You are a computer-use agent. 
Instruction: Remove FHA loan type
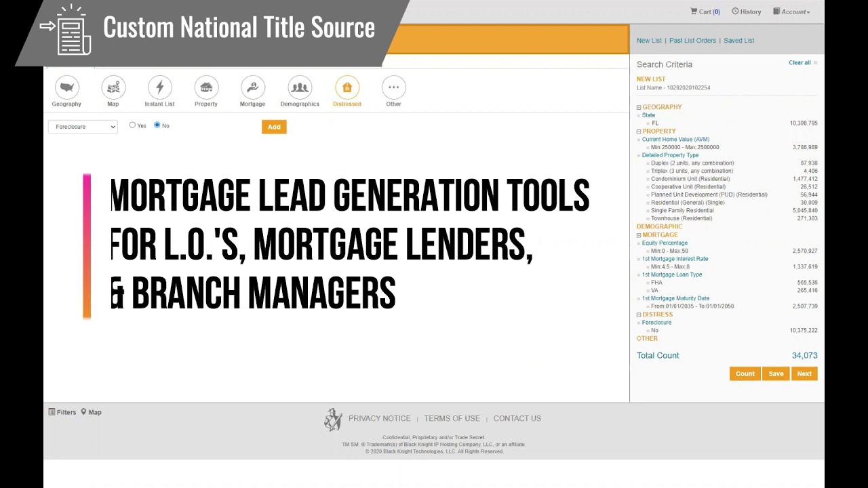[x=648, y=283]
